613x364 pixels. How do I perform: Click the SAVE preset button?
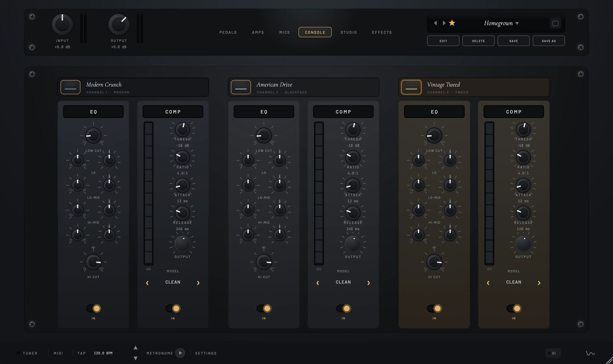tap(513, 41)
